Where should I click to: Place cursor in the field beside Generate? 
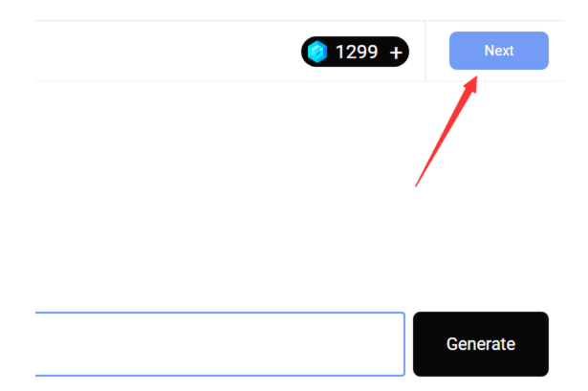coord(220,344)
